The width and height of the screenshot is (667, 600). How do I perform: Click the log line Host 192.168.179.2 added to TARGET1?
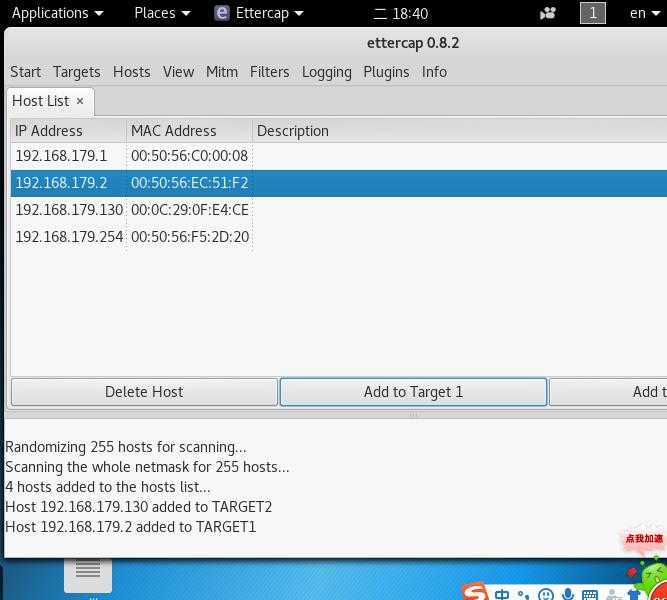click(x=130, y=527)
